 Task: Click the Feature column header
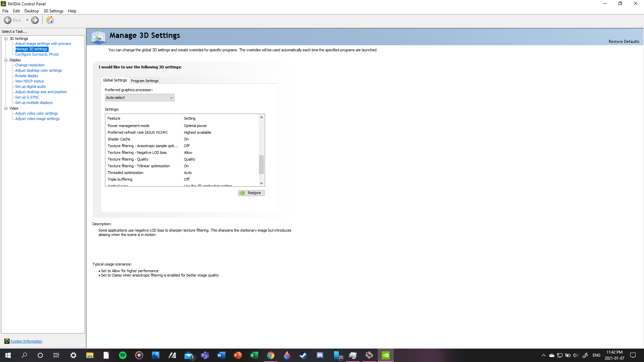point(144,118)
